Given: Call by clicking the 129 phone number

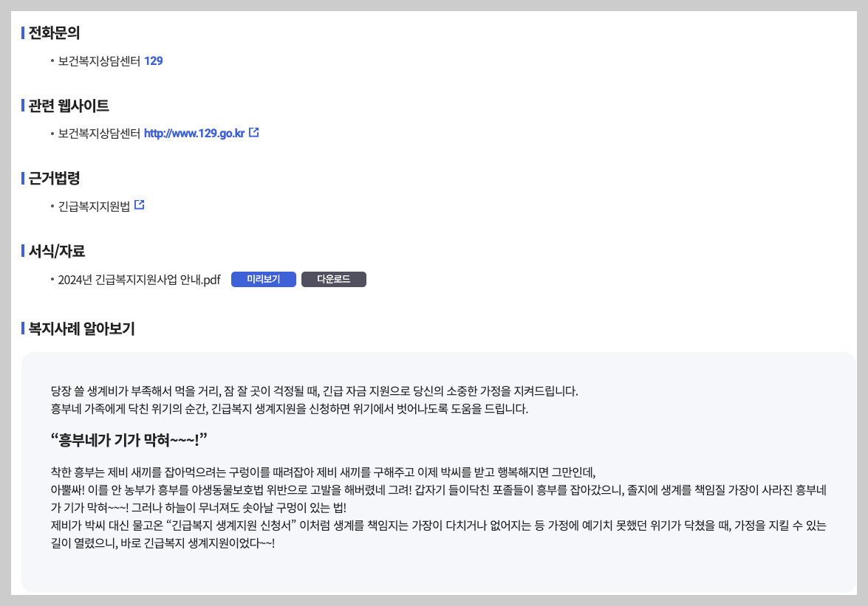Looking at the screenshot, I should pos(153,62).
